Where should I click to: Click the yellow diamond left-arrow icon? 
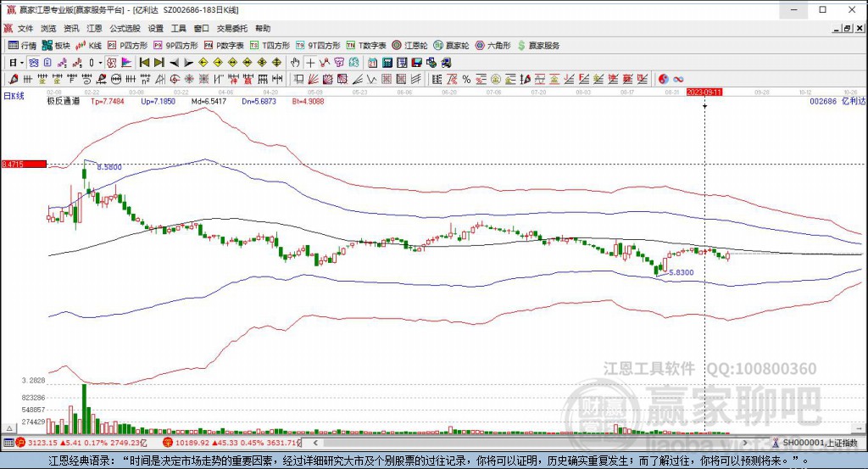point(203,63)
